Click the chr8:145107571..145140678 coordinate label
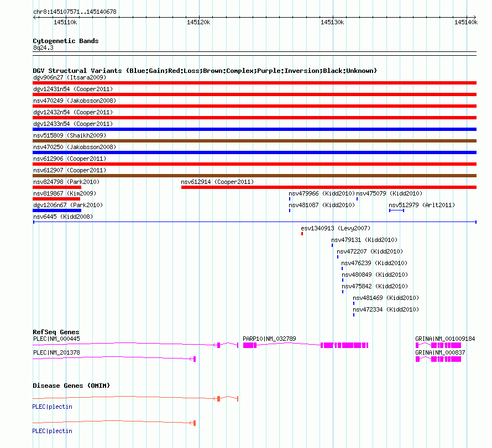 click(x=75, y=12)
